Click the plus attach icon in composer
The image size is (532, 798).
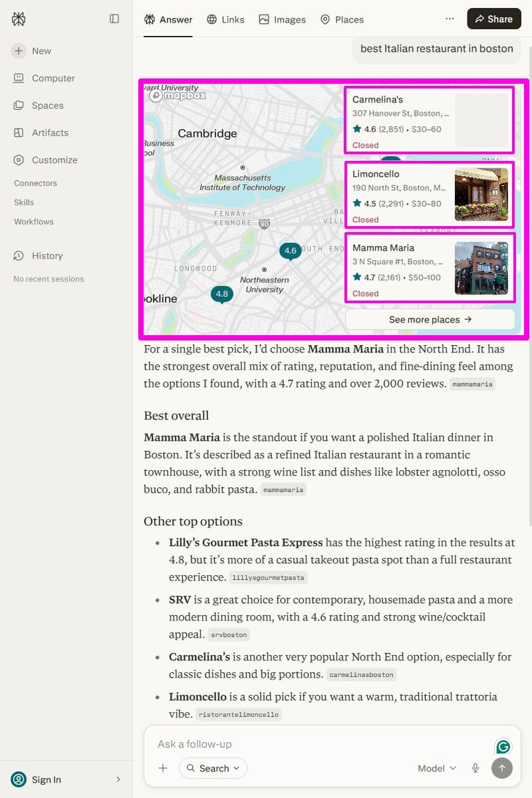click(x=163, y=768)
